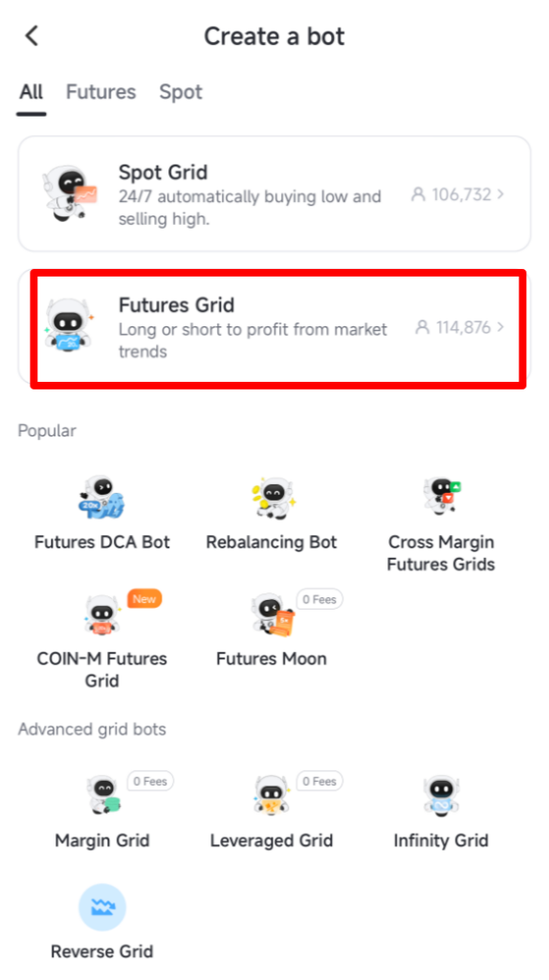The width and height of the screenshot is (549, 980).
Task: Select the Rebalancing Bot robot icon
Action: tap(272, 498)
